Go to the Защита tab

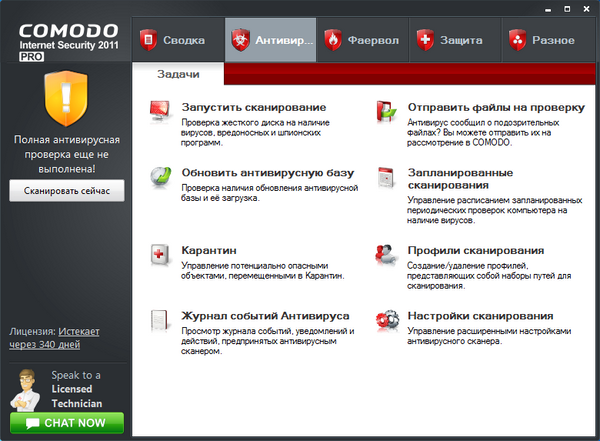pyautogui.click(x=455, y=40)
